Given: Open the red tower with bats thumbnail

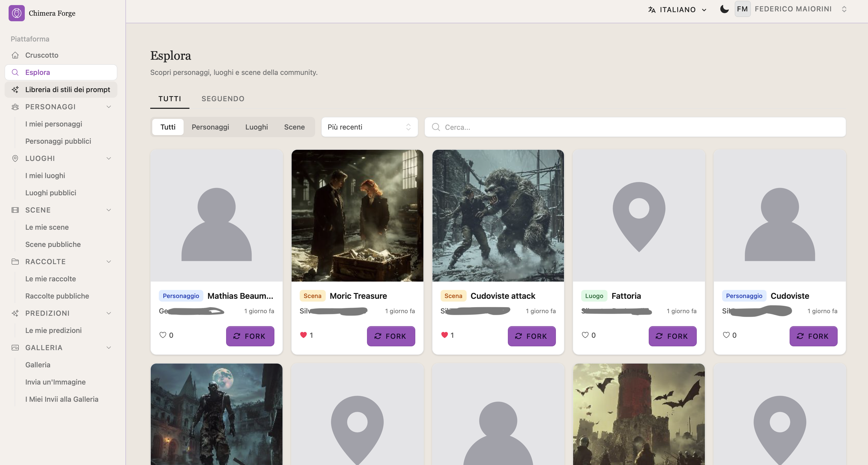Looking at the screenshot, I should pyautogui.click(x=639, y=414).
